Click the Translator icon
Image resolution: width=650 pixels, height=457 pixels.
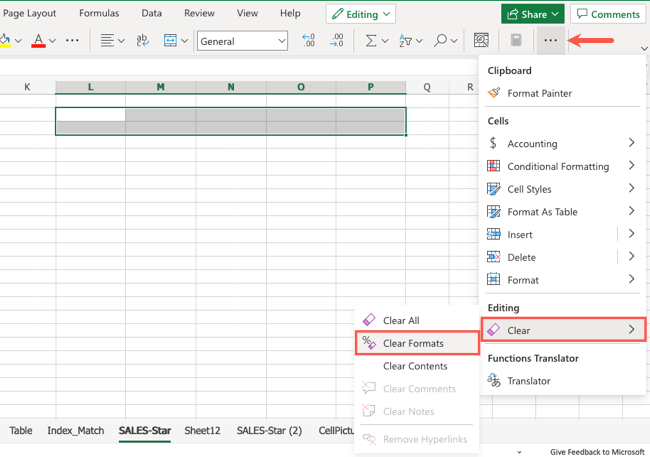click(x=493, y=380)
